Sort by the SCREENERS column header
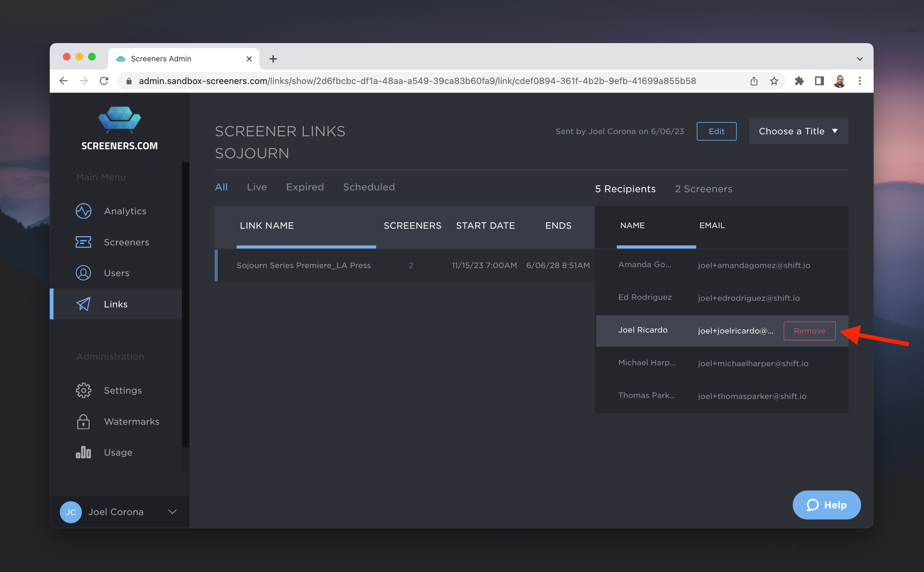Viewport: 924px width, 572px height. point(412,226)
